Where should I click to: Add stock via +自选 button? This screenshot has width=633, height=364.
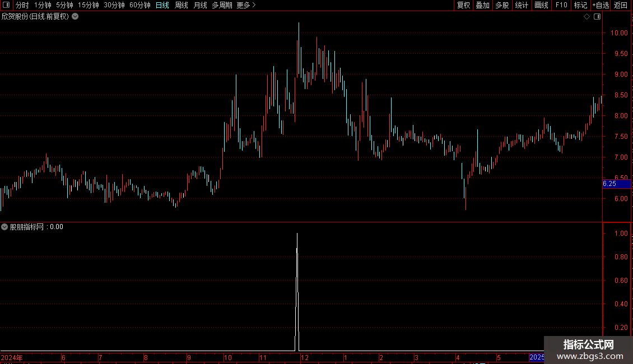click(601, 5)
